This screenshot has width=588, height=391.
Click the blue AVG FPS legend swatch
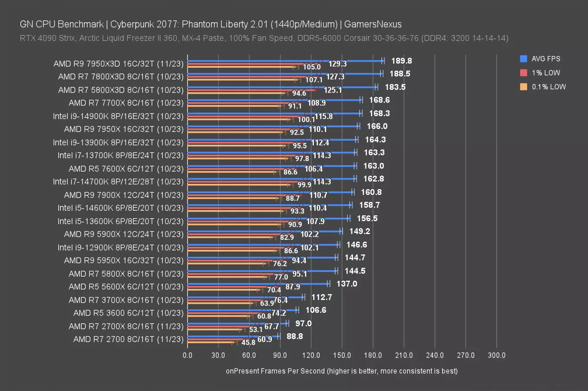pyautogui.click(x=523, y=59)
